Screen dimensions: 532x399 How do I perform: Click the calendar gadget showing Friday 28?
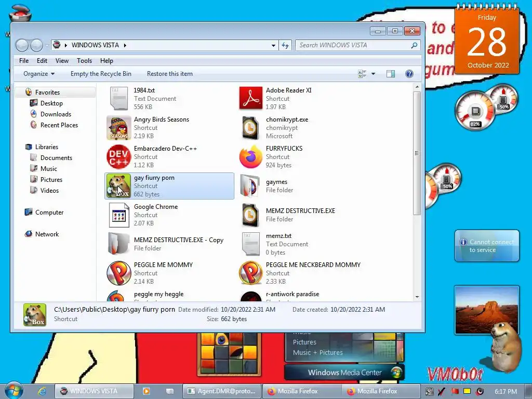pyautogui.click(x=487, y=40)
